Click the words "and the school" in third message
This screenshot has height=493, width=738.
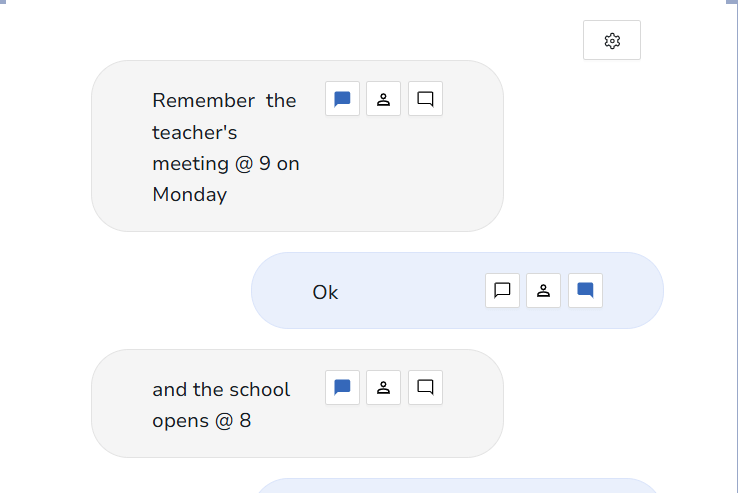pos(221,389)
